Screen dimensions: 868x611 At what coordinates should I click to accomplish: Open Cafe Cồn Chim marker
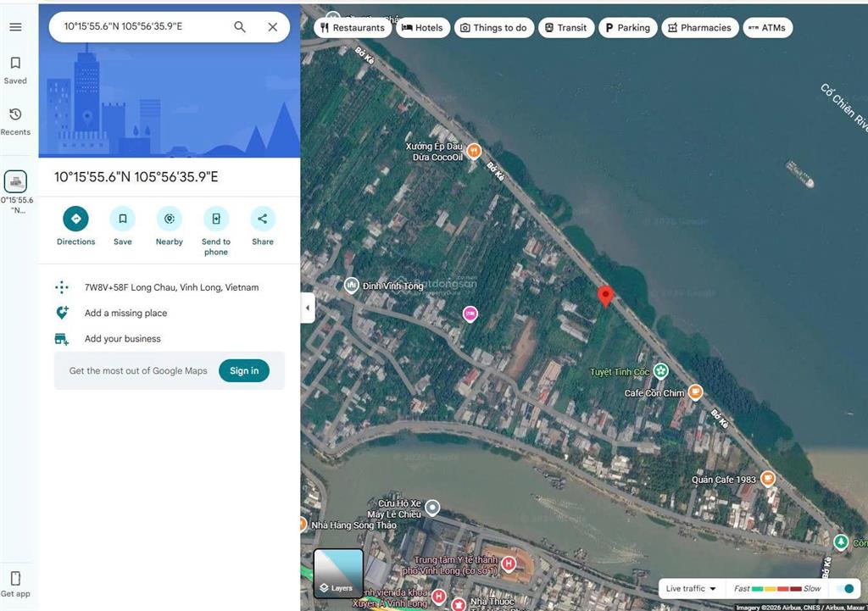click(x=695, y=392)
